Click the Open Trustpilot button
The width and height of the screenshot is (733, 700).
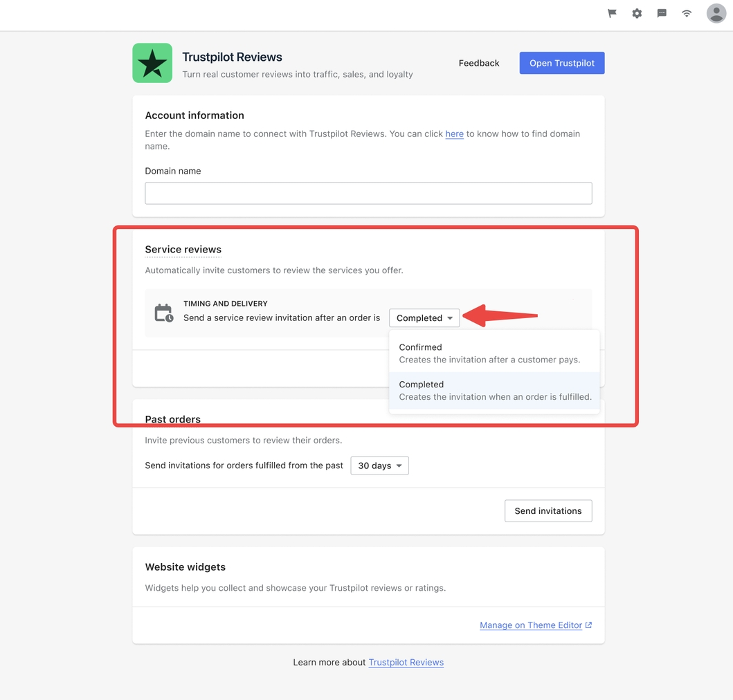pyautogui.click(x=562, y=63)
